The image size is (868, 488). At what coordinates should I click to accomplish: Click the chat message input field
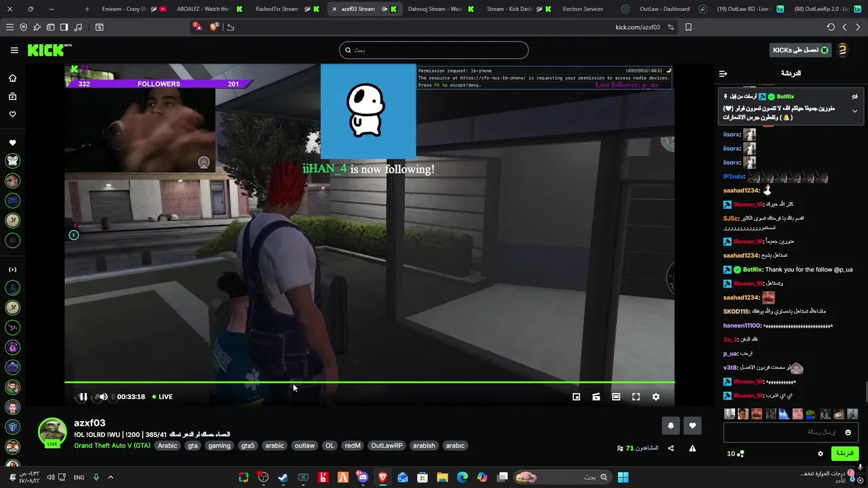point(791,432)
